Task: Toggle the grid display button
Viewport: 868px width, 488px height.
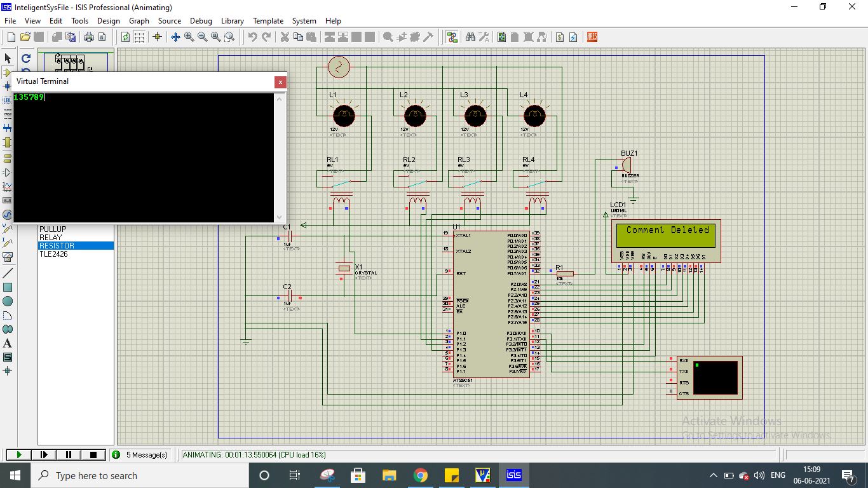Action: tap(139, 37)
